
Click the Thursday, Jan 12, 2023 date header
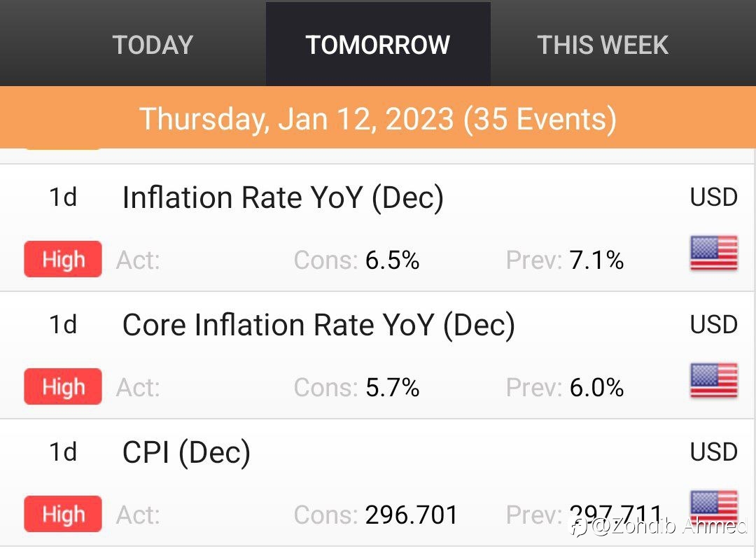(x=378, y=118)
